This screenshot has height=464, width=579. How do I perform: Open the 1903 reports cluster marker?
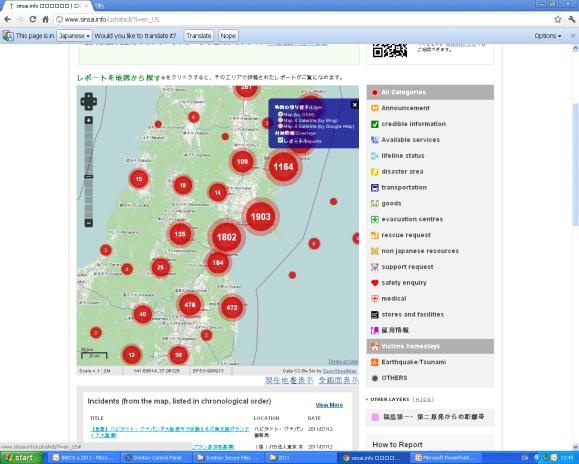tap(260, 217)
